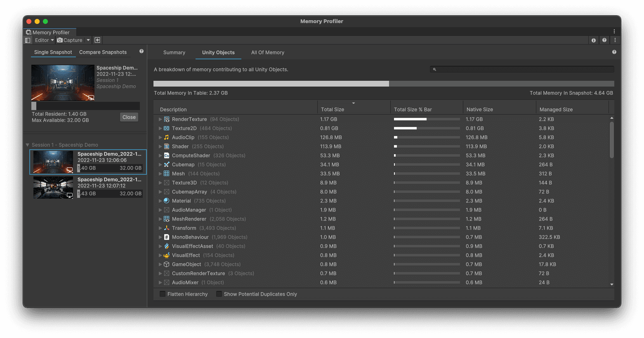Click the help icon in snapshot panel
This screenshot has height=338, width=644.
tap(142, 51)
